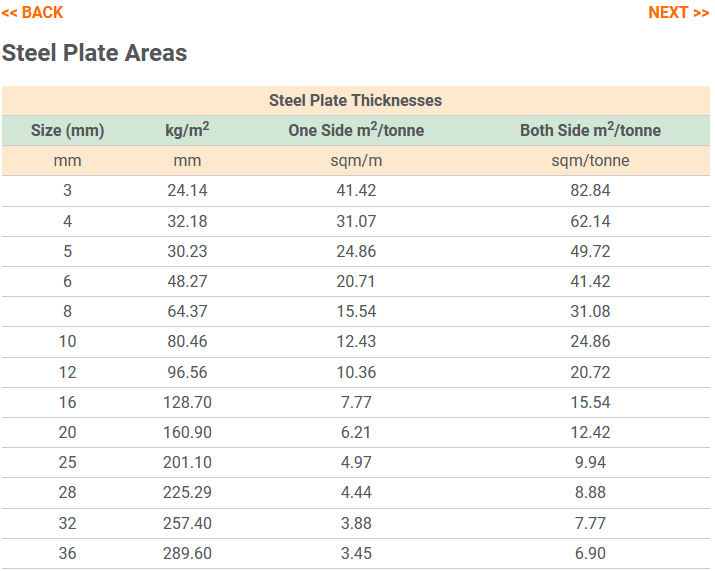Click the Steel Plate Areas heading
The image size is (715, 571).
[x=94, y=53]
